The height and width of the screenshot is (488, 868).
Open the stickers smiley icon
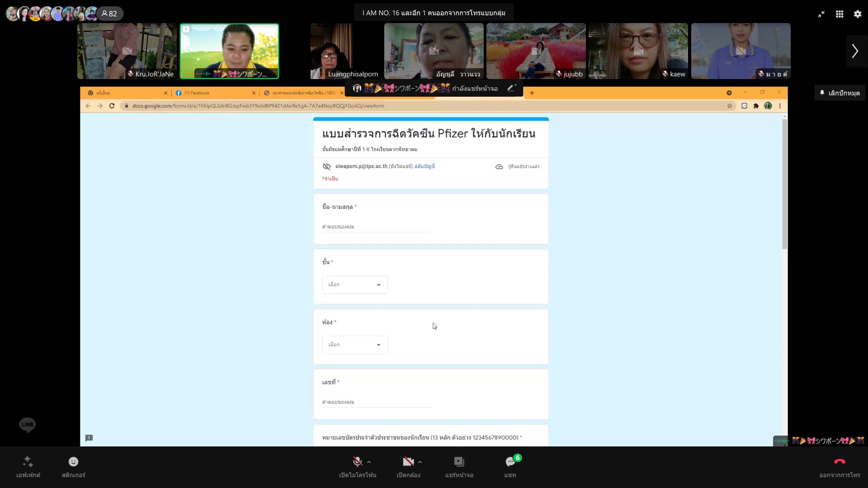(x=73, y=461)
